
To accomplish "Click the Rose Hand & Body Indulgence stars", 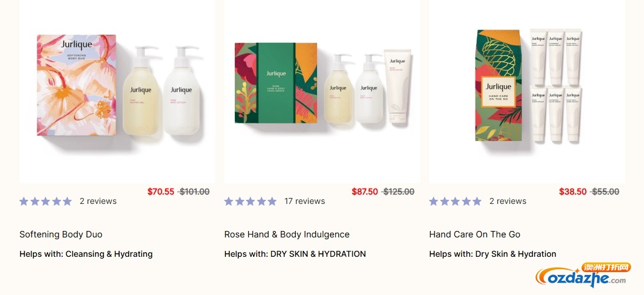I will (x=250, y=201).
